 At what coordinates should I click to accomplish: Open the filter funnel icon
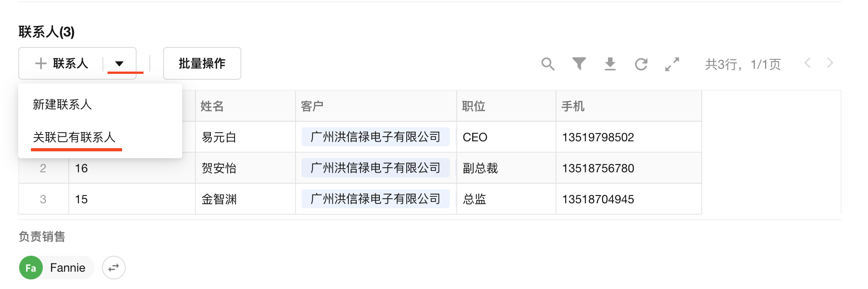pyautogui.click(x=579, y=64)
